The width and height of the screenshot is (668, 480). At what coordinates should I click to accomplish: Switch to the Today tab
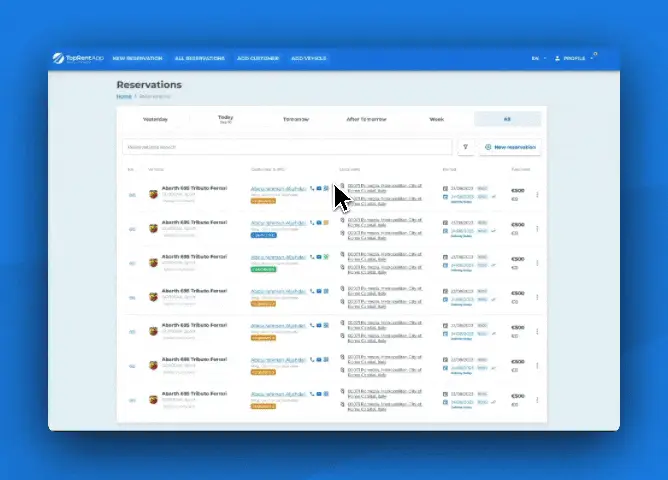click(225, 119)
